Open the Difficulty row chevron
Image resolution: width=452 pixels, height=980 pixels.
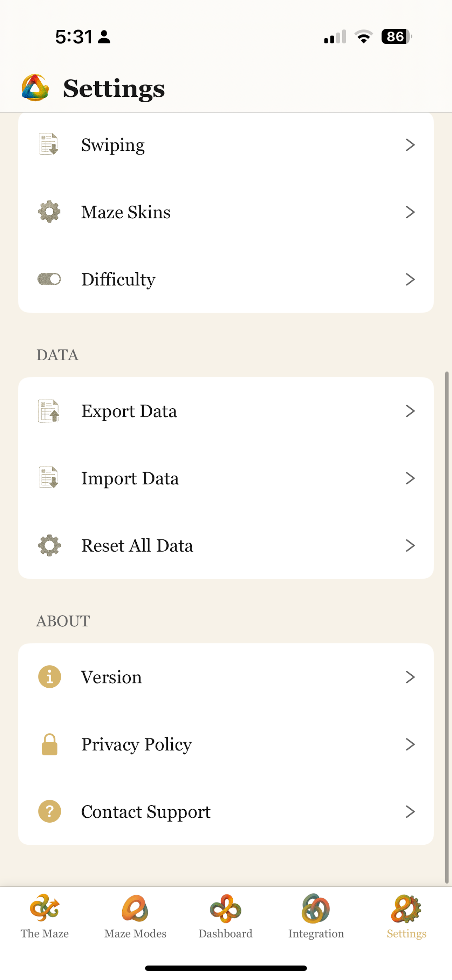[x=410, y=279]
